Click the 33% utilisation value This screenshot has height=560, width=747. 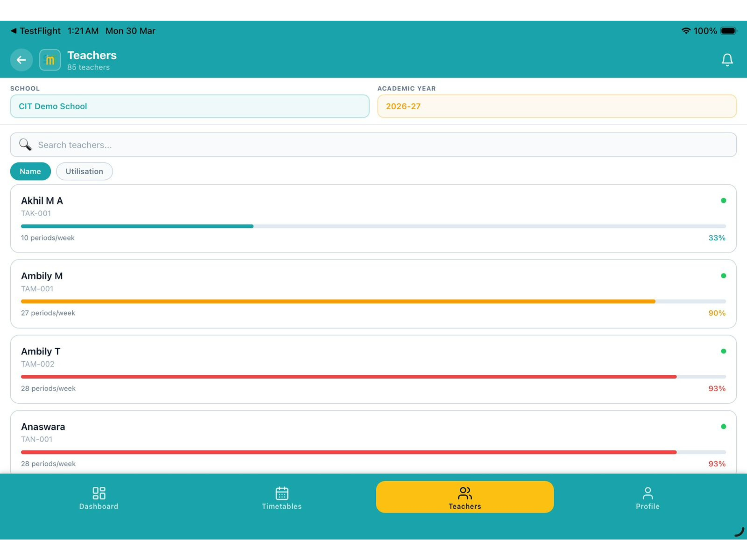(x=717, y=238)
